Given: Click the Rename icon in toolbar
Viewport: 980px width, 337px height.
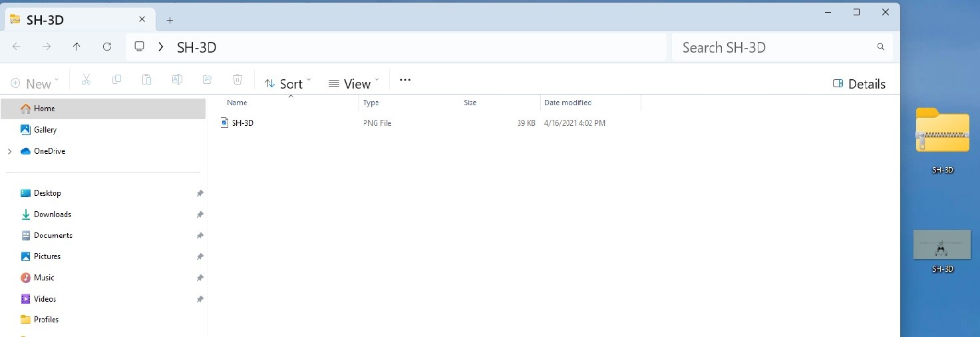Looking at the screenshot, I should point(177,80).
